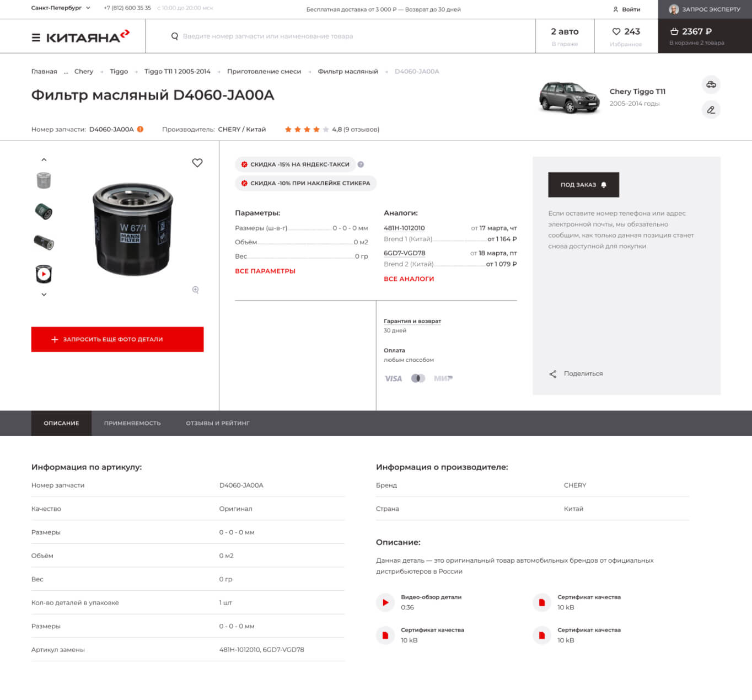The image size is (752, 700).
Task: Click the zoom magnifier on product image
Action: pos(195,290)
